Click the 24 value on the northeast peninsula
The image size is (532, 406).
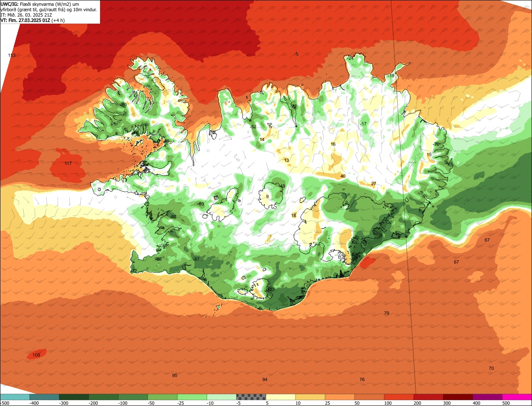[x=351, y=58]
